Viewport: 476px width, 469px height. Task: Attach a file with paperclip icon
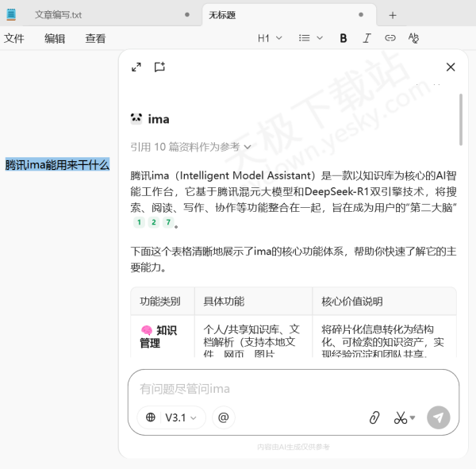[374, 417]
